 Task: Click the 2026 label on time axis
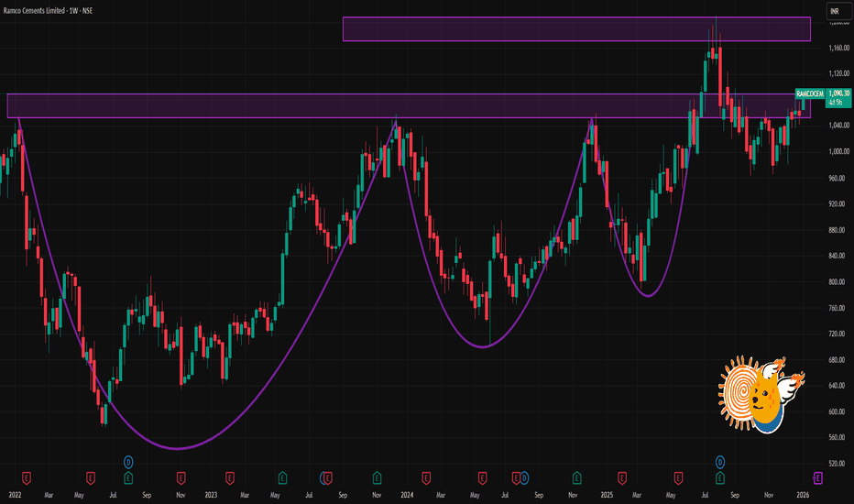pos(803,495)
